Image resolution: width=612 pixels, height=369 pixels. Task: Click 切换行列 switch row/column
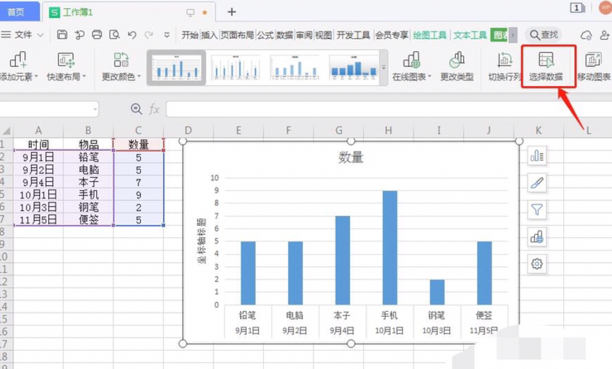(x=504, y=66)
